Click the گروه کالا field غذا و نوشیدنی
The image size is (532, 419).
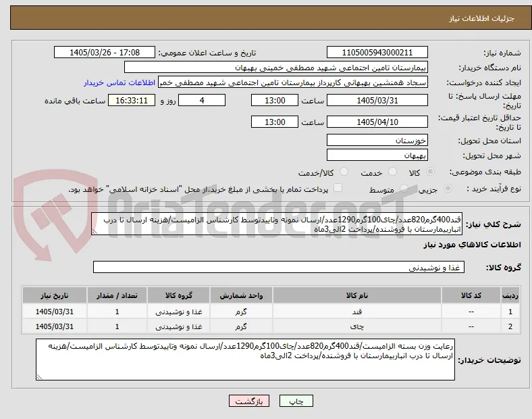click(279, 267)
